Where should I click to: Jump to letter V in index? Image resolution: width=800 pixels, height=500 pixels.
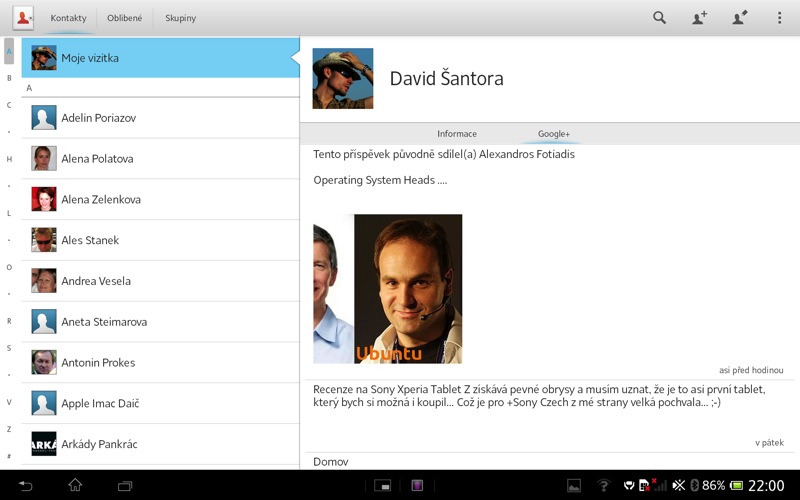9,402
